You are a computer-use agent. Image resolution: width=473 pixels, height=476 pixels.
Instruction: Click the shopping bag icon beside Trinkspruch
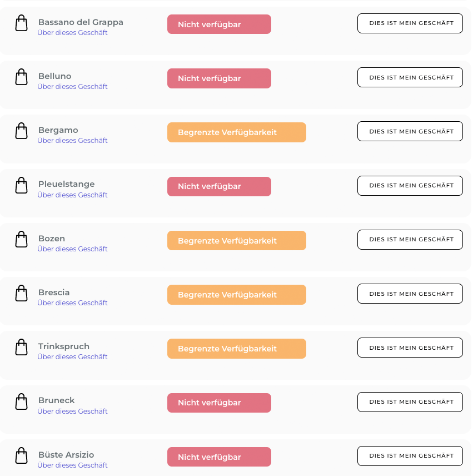point(21,347)
